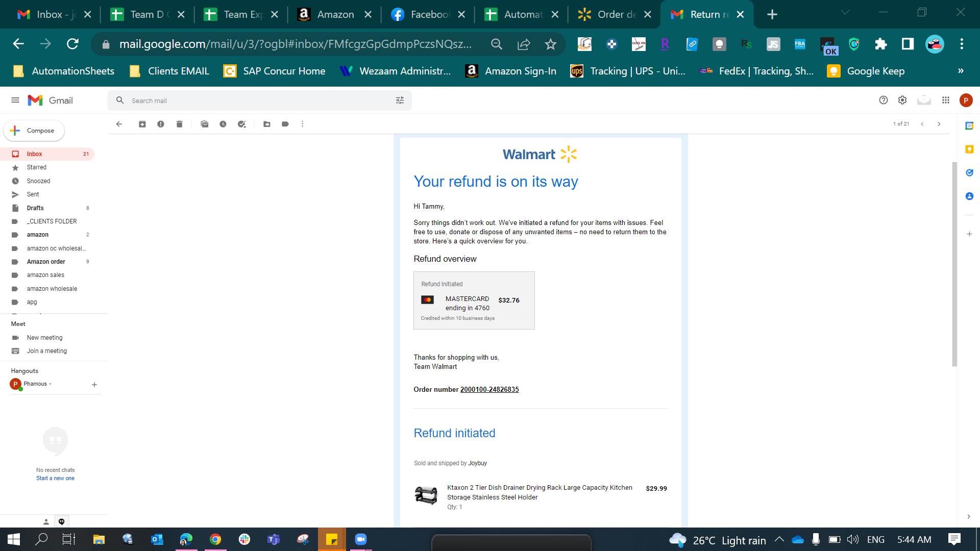Image resolution: width=980 pixels, height=551 pixels.
Task: Snooze this email
Action: pyautogui.click(x=223, y=124)
